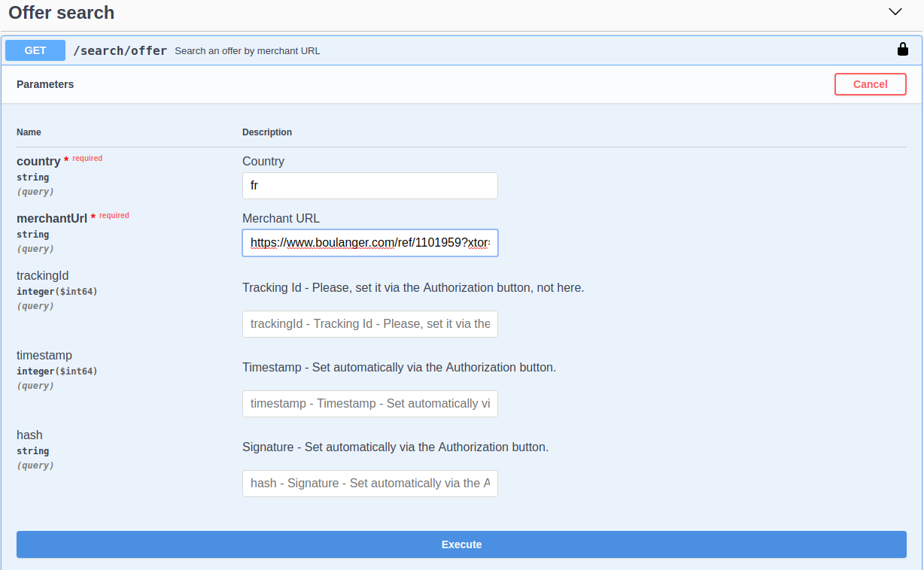Screen dimensions: 924x570
Task: Click the merchantUrl parameter name label
Action: [52, 219]
